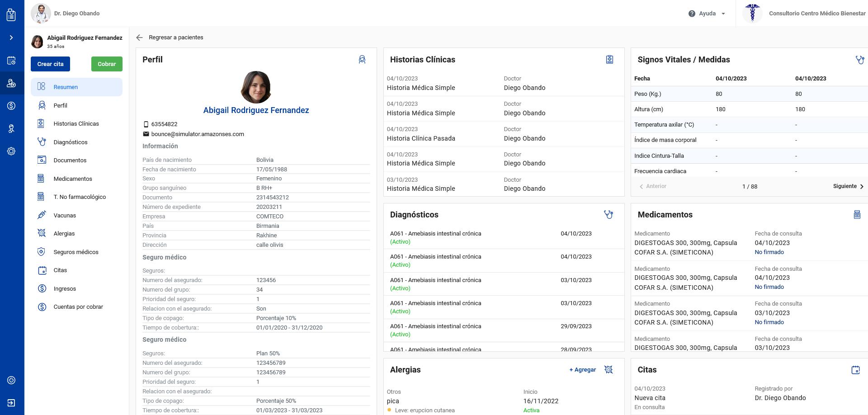
Task: Click Abigail's profile photo in Perfil card
Action: (256, 87)
